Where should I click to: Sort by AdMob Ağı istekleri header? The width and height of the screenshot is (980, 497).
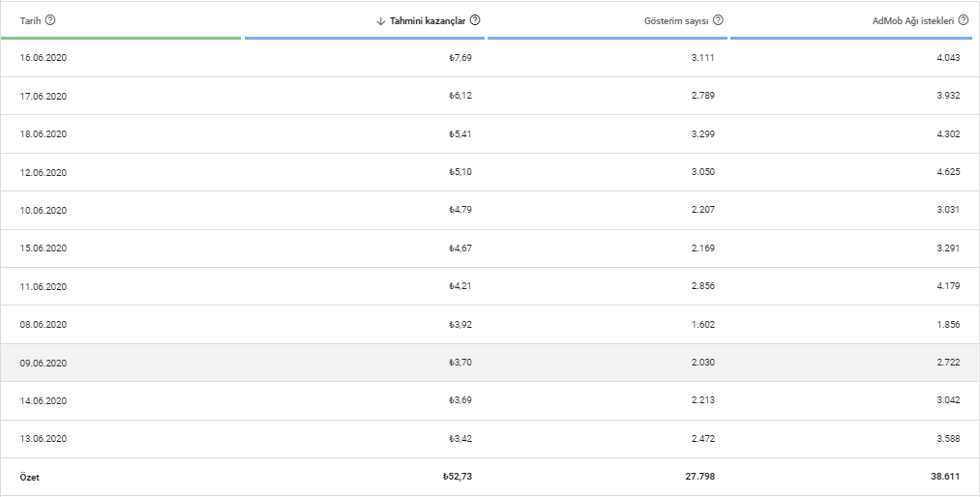pos(910,20)
